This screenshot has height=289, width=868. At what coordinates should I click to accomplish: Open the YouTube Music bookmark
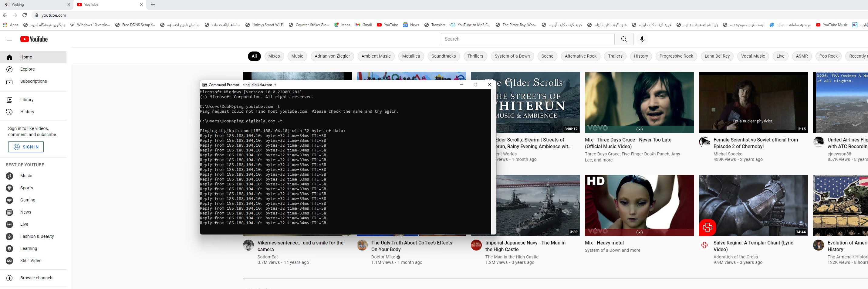coord(832,25)
